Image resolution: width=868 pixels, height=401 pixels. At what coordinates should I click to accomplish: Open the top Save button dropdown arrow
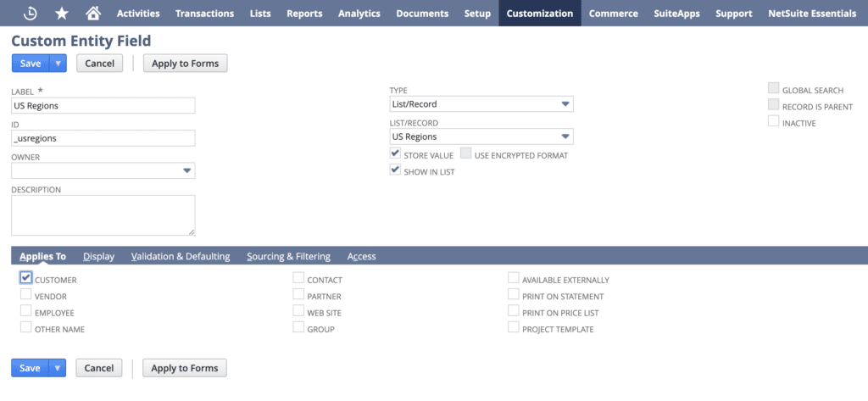tap(58, 63)
